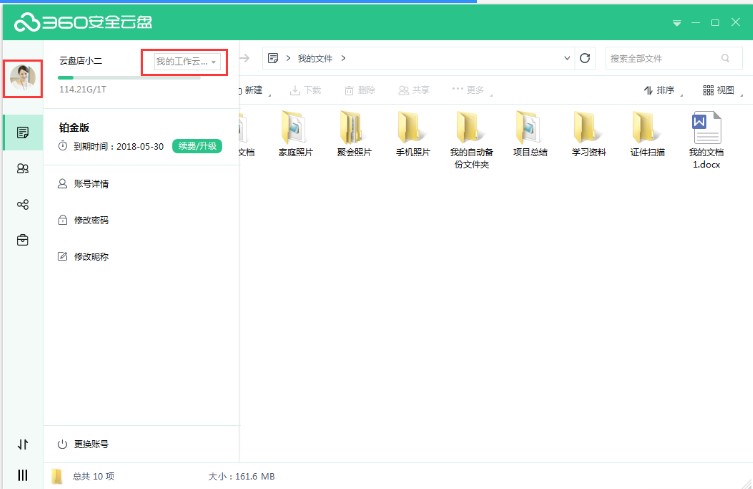Expand the 我的工作云 account dropdown
Viewport: 753px width, 489px height.
(186, 61)
